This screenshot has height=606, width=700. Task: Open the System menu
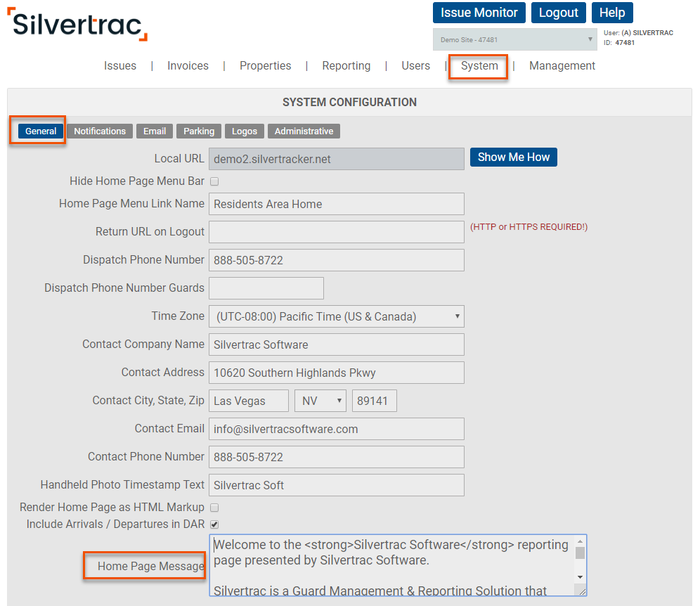[x=479, y=65]
